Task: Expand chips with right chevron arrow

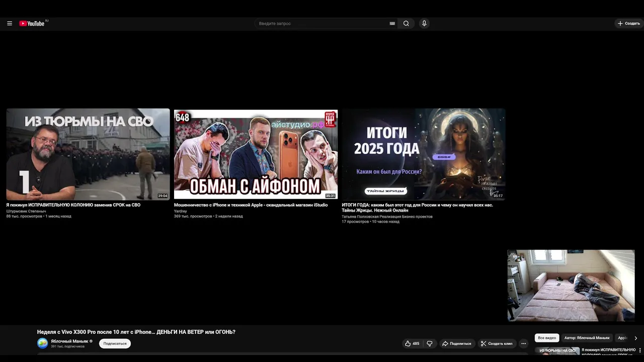Action: [635, 338]
